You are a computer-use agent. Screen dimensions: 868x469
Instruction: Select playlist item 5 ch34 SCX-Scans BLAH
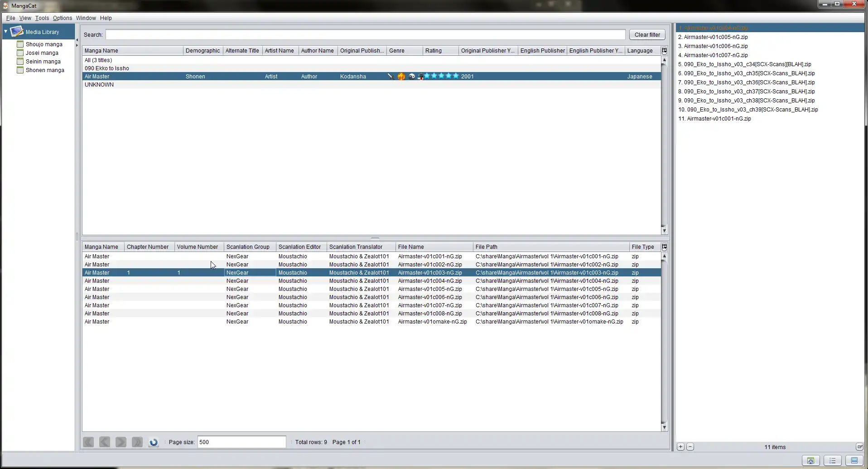pyautogui.click(x=770, y=64)
